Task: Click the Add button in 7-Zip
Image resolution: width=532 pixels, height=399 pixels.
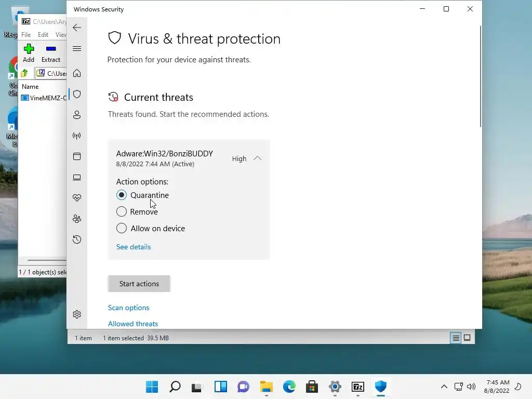Action: (x=29, y=54)
